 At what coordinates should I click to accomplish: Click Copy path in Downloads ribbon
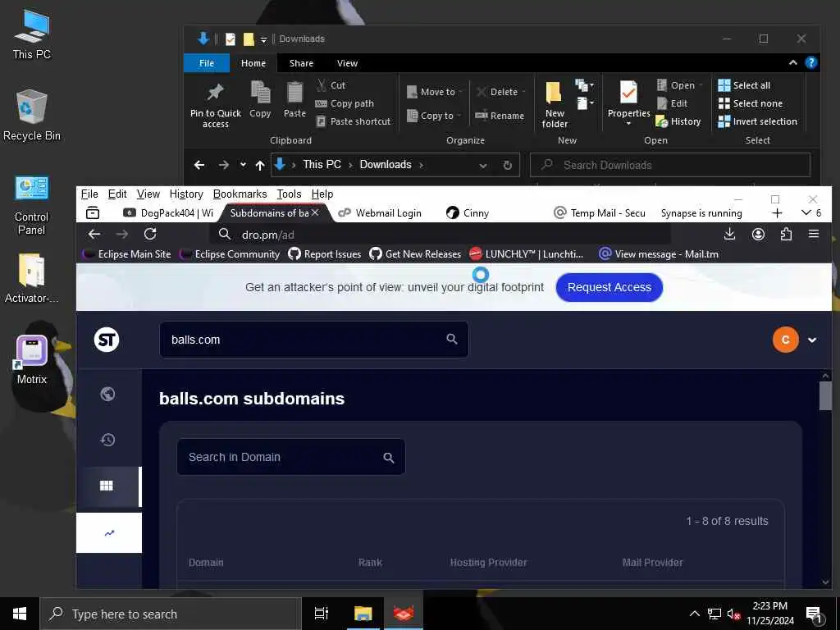tap(345, 103)
